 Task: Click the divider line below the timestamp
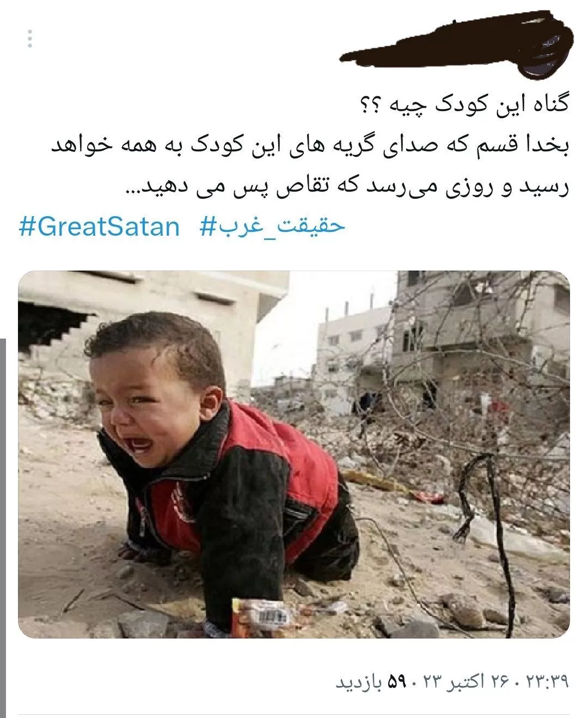click(x=294, y=715)
